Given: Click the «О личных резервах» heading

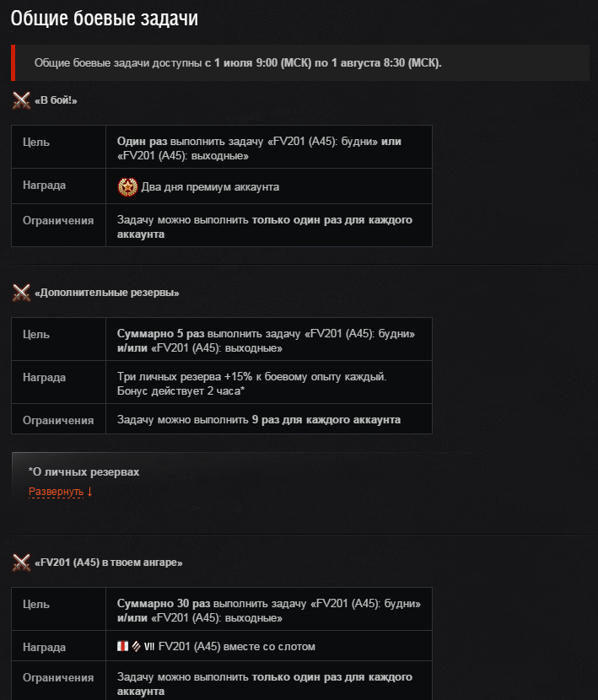Looking at the screenshot, I should pyautogui.click(x=84, y=472).
